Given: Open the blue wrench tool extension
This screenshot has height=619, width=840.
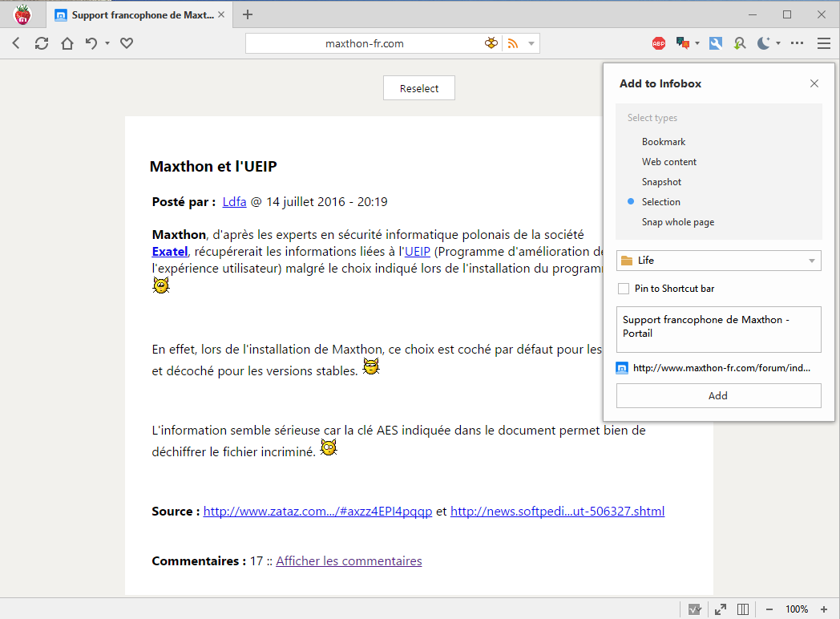Looking at the screenshot, I should click(x=716, y=43).
